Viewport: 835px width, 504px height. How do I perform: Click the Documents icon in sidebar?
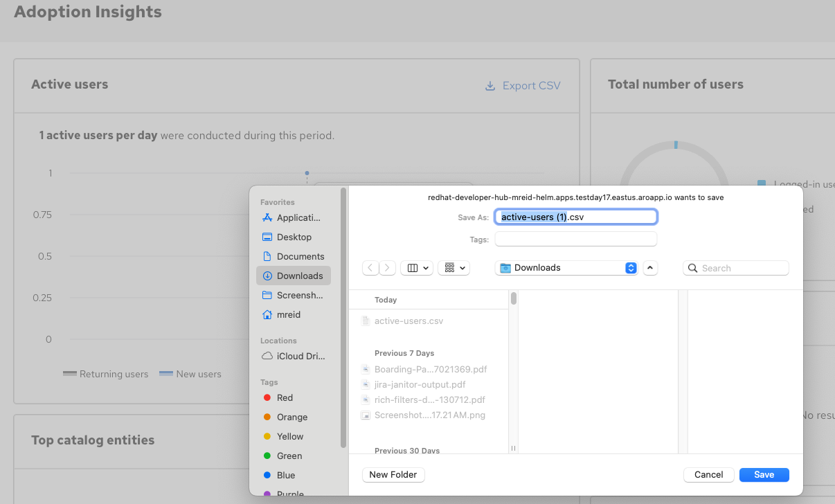coord(267,256)
